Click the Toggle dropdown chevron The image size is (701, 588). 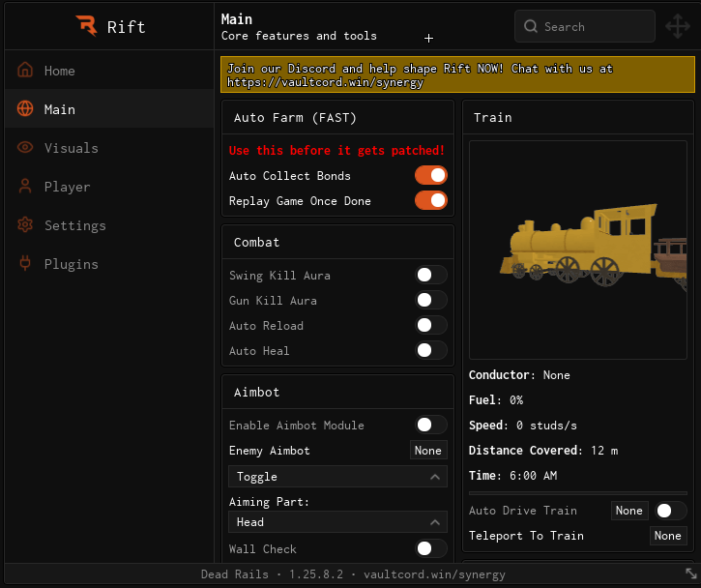click(435, 477)
